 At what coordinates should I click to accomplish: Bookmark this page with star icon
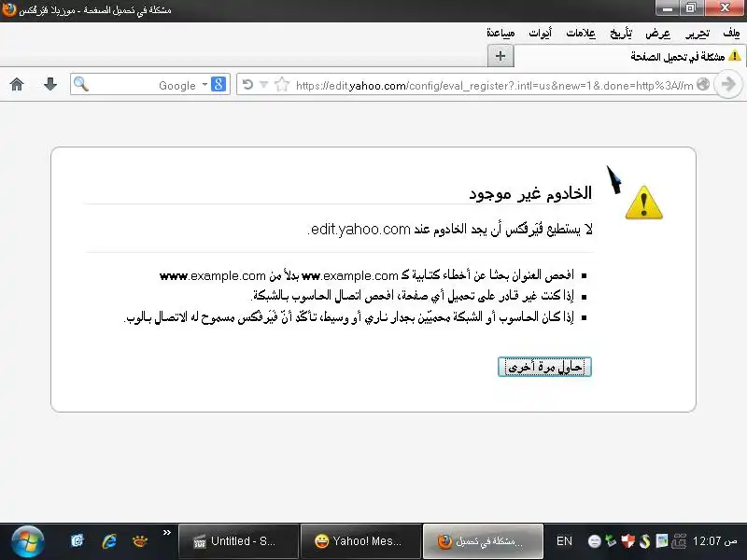point(282,85)
